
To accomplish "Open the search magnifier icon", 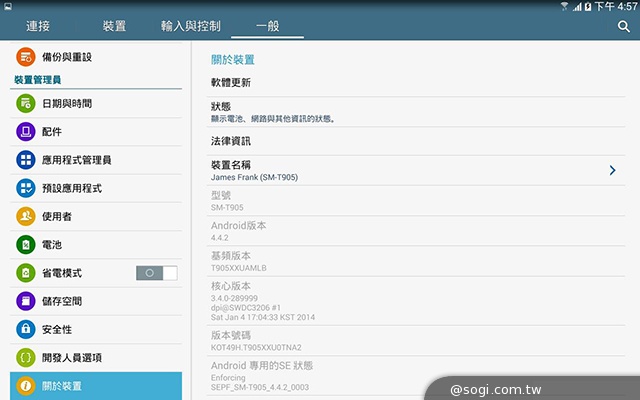I will coord(623,27).
